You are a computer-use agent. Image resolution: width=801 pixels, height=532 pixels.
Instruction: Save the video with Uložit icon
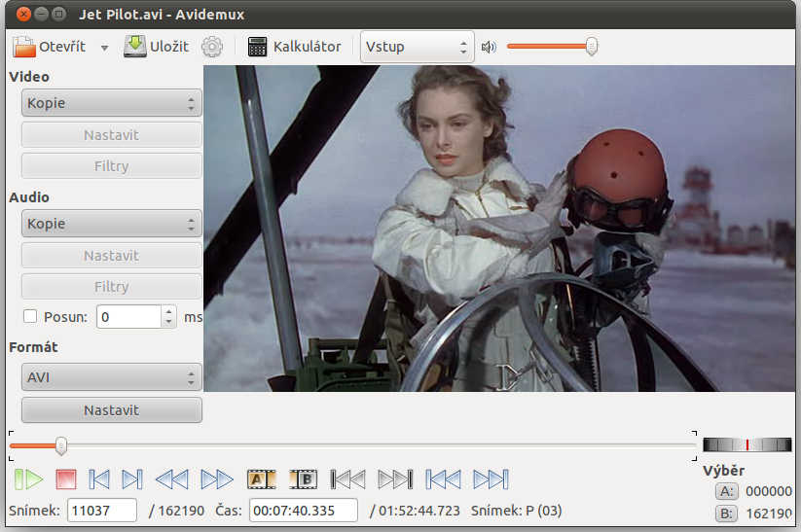(135, 47)
